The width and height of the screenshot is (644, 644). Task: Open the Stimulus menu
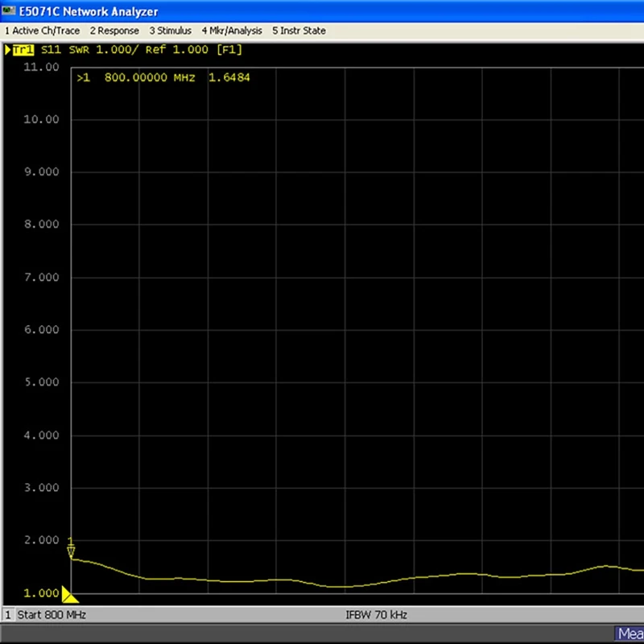click(x=170, y=31)
